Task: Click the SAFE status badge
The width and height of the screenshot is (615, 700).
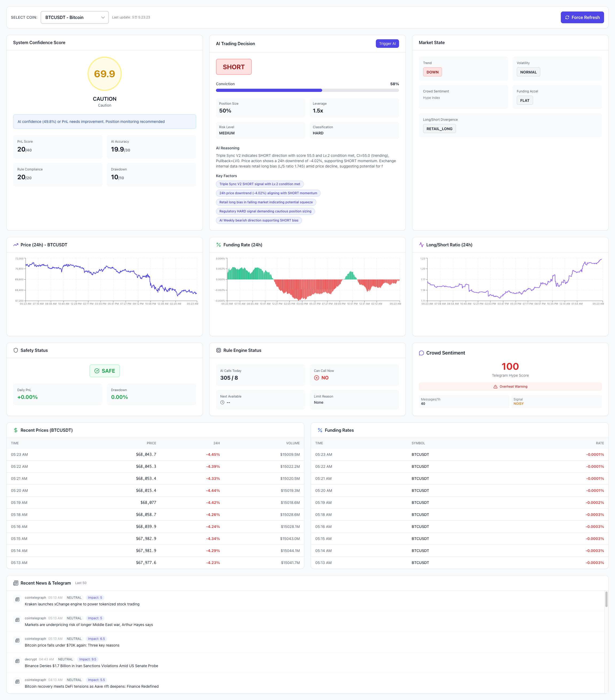Action: click(x=104, y=371)
